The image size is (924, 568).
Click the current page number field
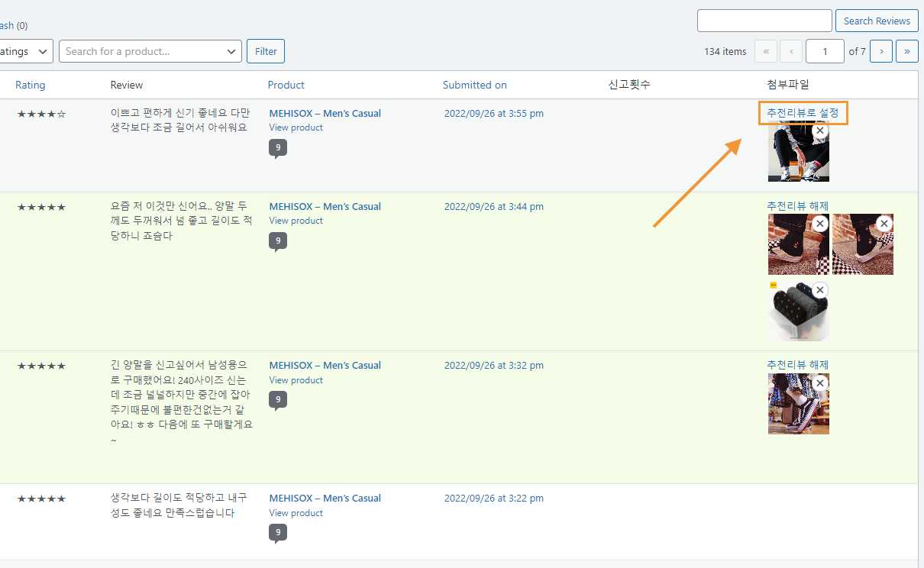click(x=825, y=51)
